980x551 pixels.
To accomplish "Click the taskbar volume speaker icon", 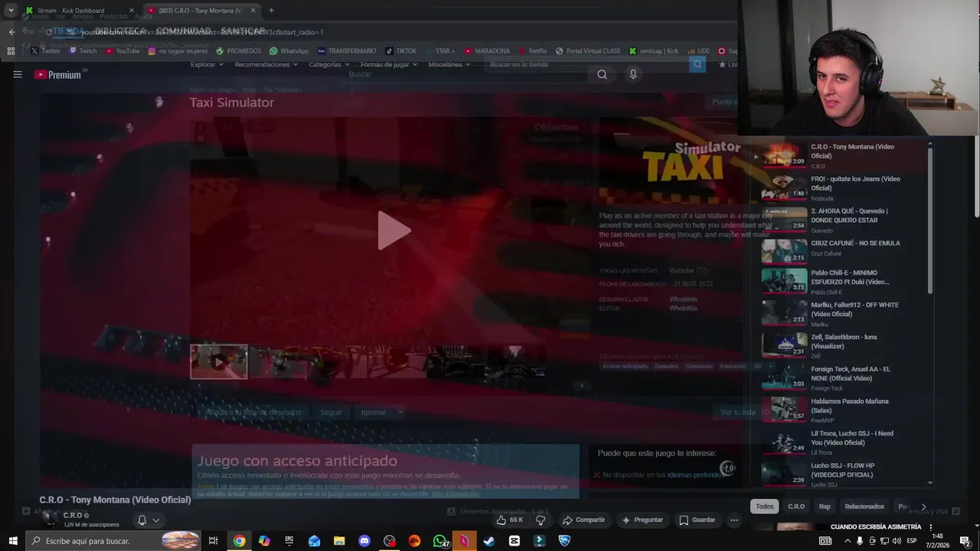I will (x=897, y=541).
